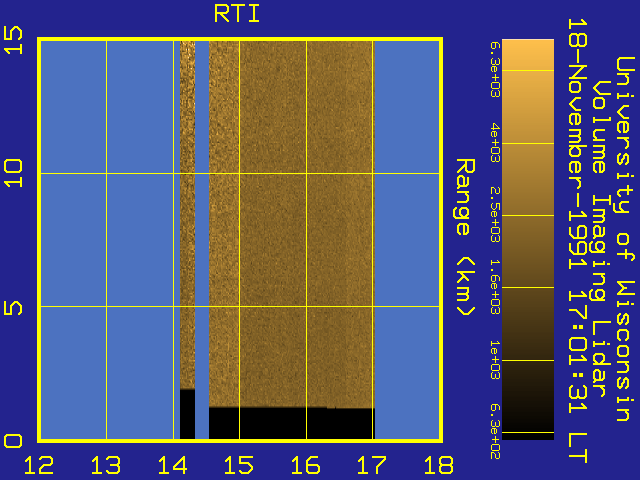Pick the black bottom of the colorbar

(528, 436)
